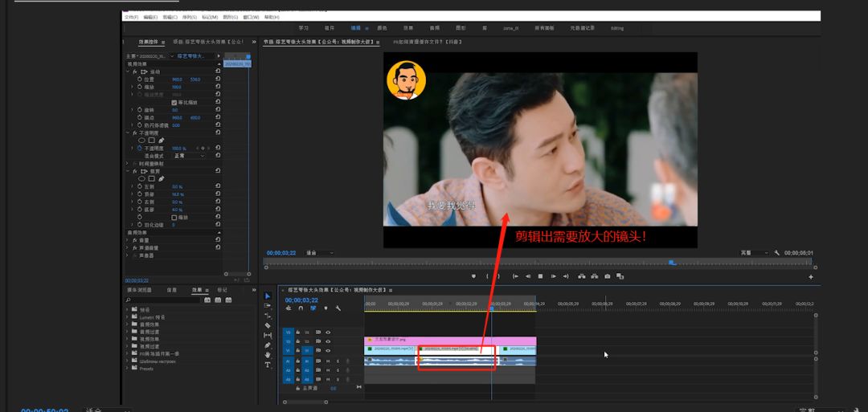Screen dimensions: 868x412
Task: Click the Lift button in program monitor
Action: (582, 276)
